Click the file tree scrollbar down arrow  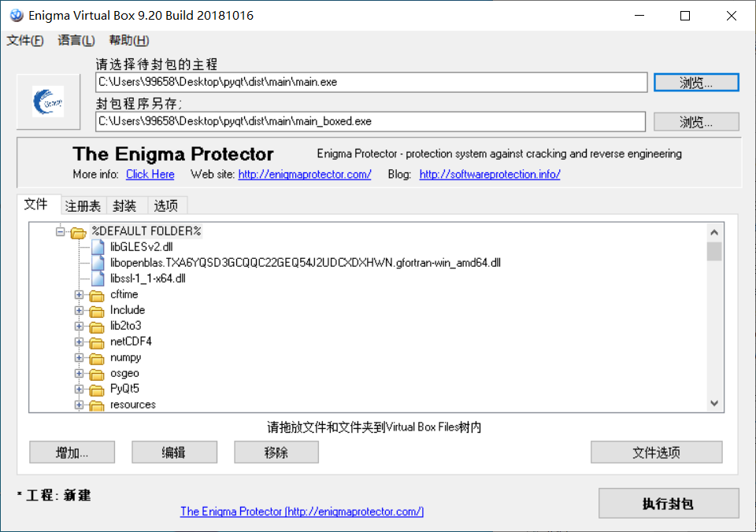tap(714, 402)
